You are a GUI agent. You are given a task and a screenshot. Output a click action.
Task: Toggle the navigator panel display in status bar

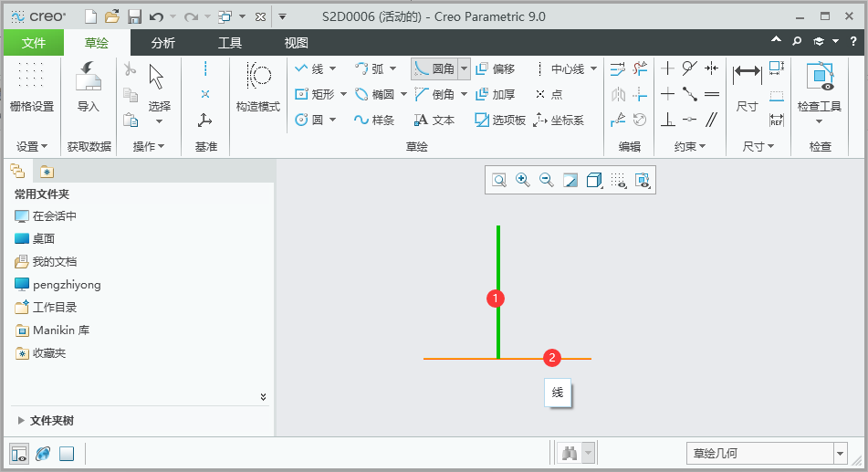[x=19, y=454]
